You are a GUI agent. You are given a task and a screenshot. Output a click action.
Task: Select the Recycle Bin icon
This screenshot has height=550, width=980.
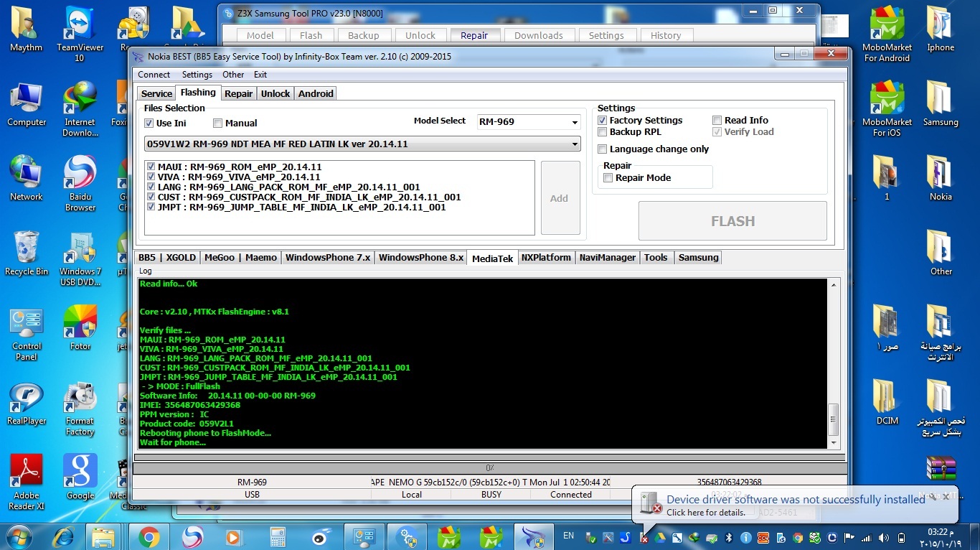(27, 253)
